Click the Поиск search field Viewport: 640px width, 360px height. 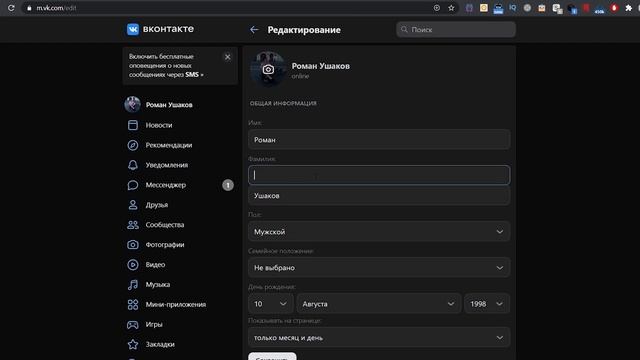click(x=456, y=29)
